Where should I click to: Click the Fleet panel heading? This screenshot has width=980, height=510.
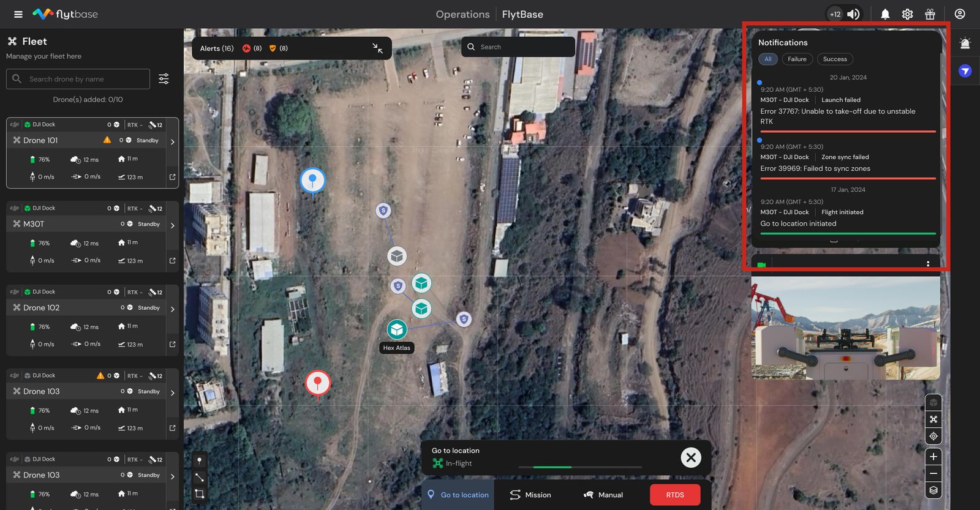[x=34, y=41]
